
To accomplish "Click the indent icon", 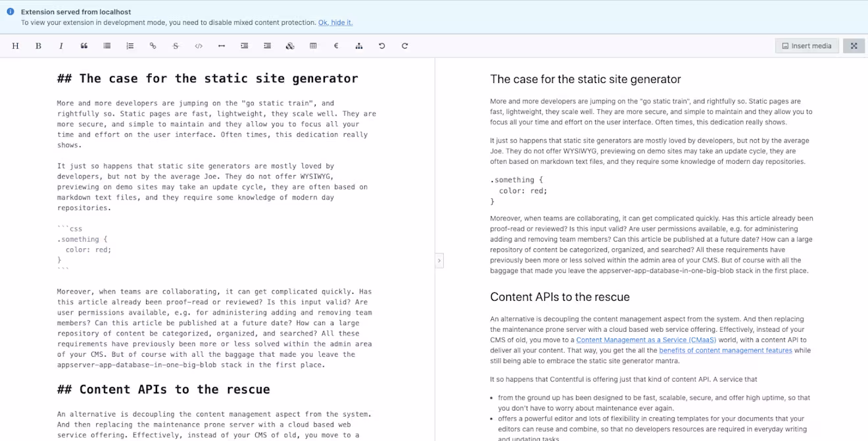I will [245, 46].
